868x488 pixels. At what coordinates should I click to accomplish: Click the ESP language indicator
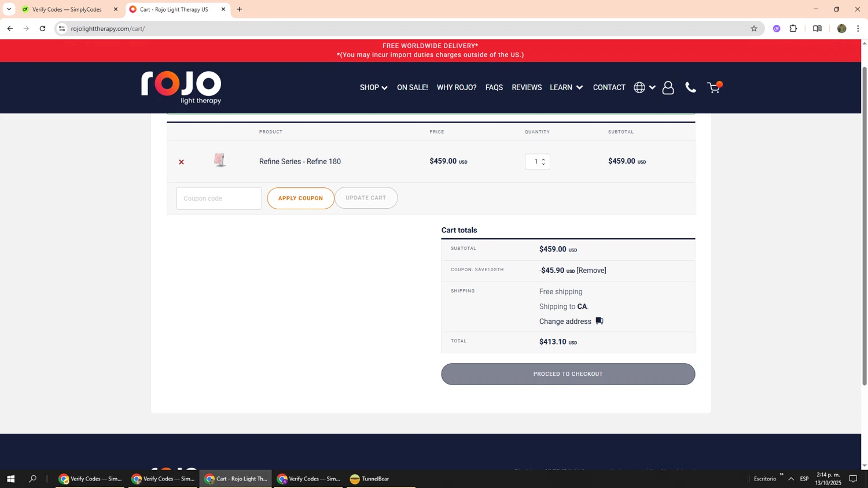(x=804, y=479)
